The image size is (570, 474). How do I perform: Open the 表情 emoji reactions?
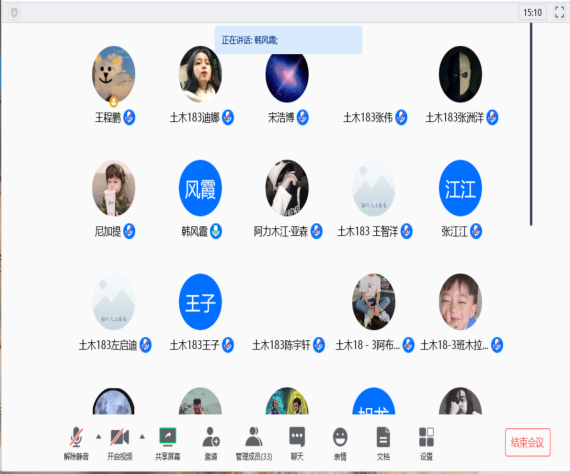point(340,443)
